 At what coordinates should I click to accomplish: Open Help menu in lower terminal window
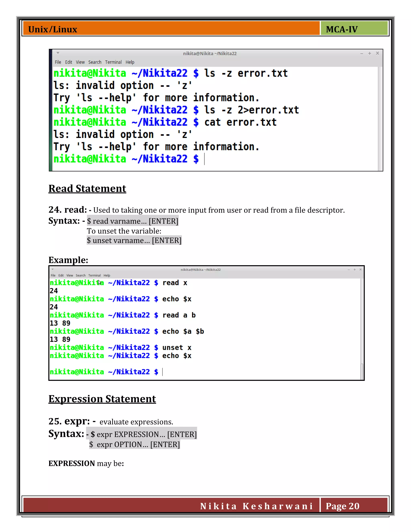(107, 275)
